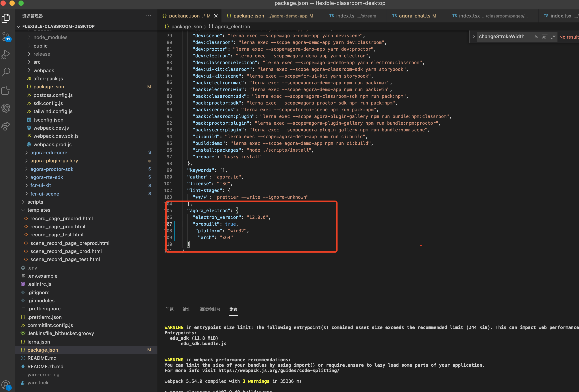Switch to agora-chat.ts tab

[417, 16]
